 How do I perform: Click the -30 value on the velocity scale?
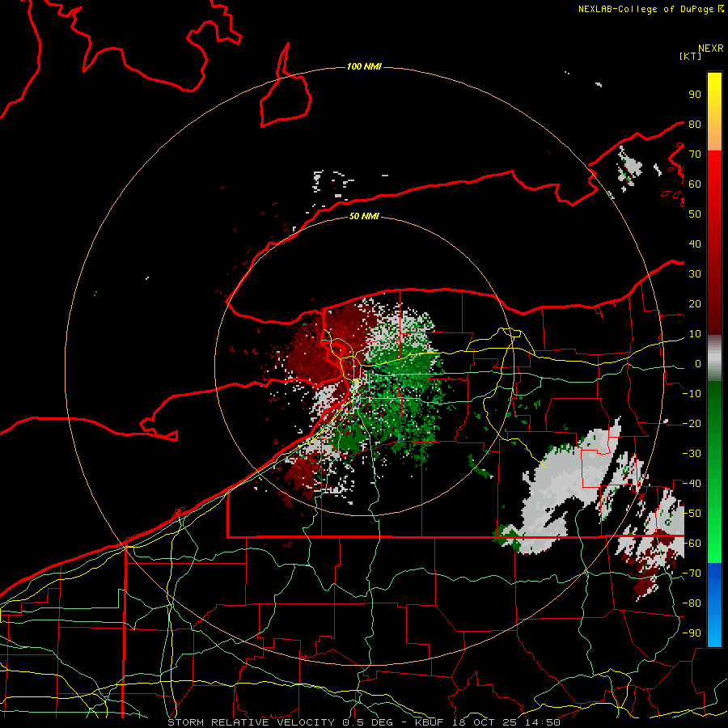click(x=692, y=454)
